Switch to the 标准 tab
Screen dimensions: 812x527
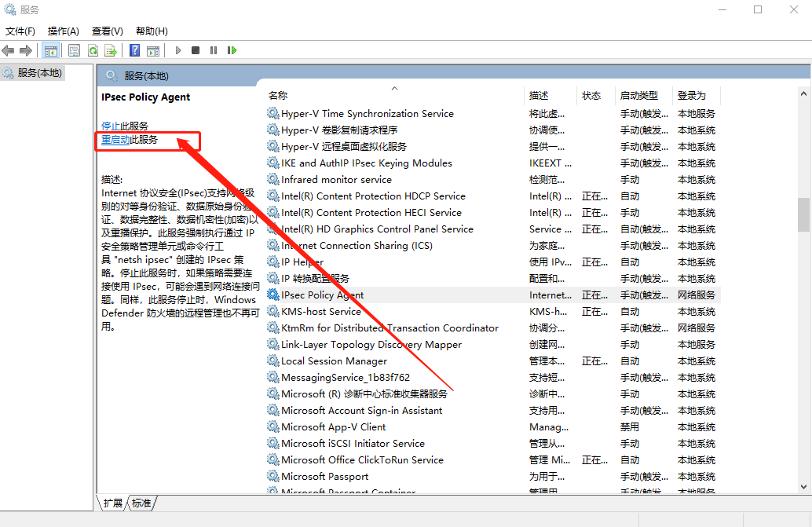coord(141,503)
